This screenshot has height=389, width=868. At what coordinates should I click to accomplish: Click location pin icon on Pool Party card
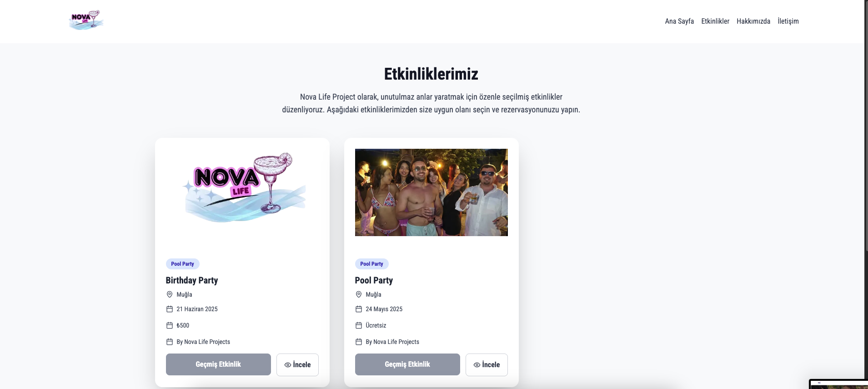[x=359, y=294]
